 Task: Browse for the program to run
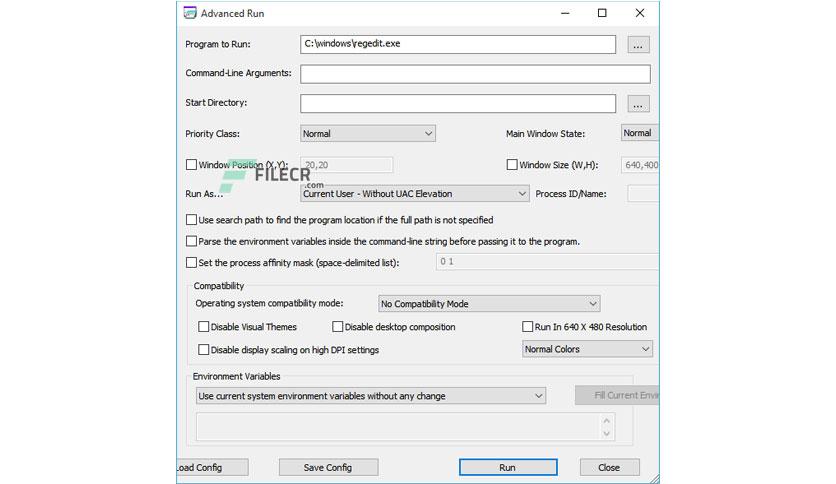(638, 45)
